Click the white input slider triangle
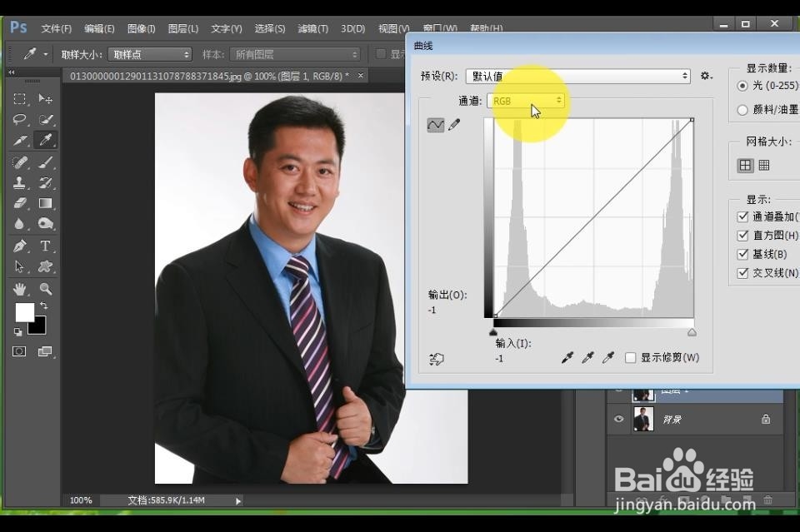The height and width of the screenshot is (532, 800). tap(692, 332)
